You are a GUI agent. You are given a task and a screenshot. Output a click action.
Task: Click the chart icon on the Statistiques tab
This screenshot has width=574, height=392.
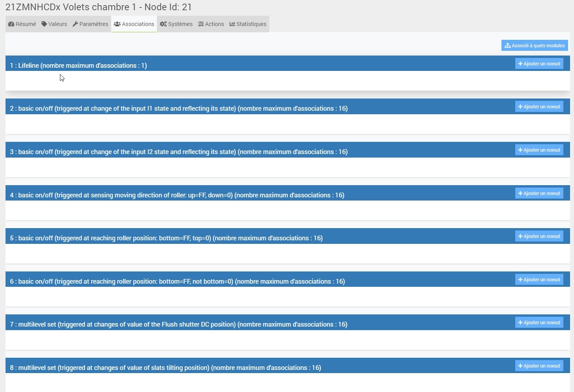coord(232,24)
